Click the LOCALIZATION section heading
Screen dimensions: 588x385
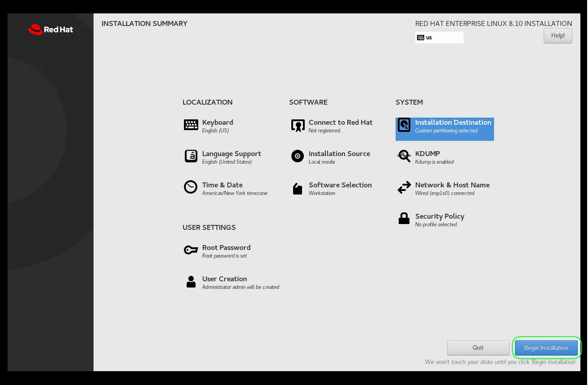207,102
